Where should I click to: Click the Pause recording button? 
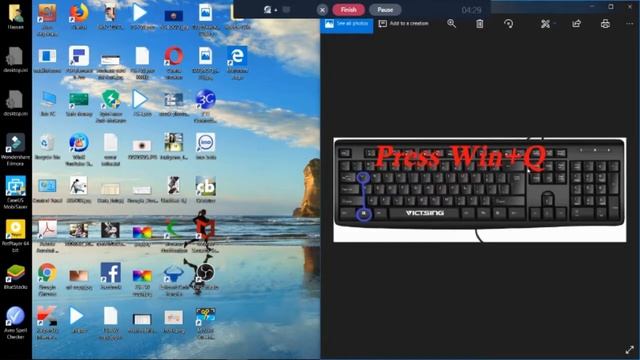385,10
